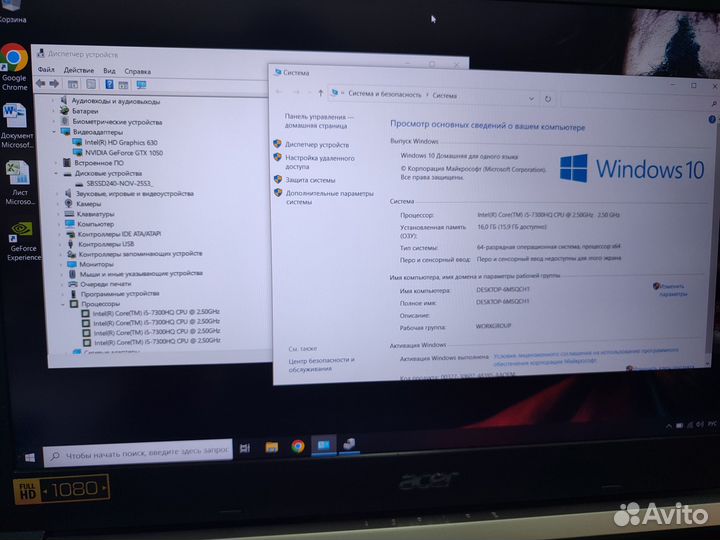Click the monitor scan icon in Device Manager toolbar
This screenshot has height=540, width=720.
point(141,85)
